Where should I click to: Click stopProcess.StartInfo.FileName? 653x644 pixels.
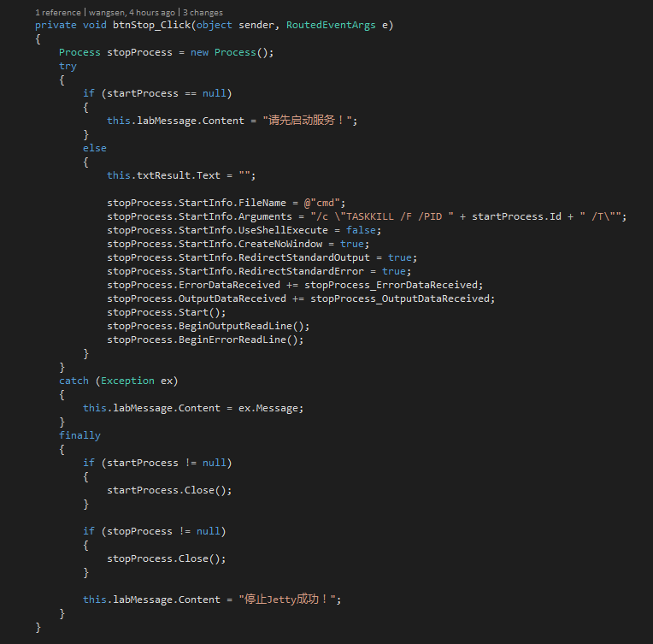(197, 203)
